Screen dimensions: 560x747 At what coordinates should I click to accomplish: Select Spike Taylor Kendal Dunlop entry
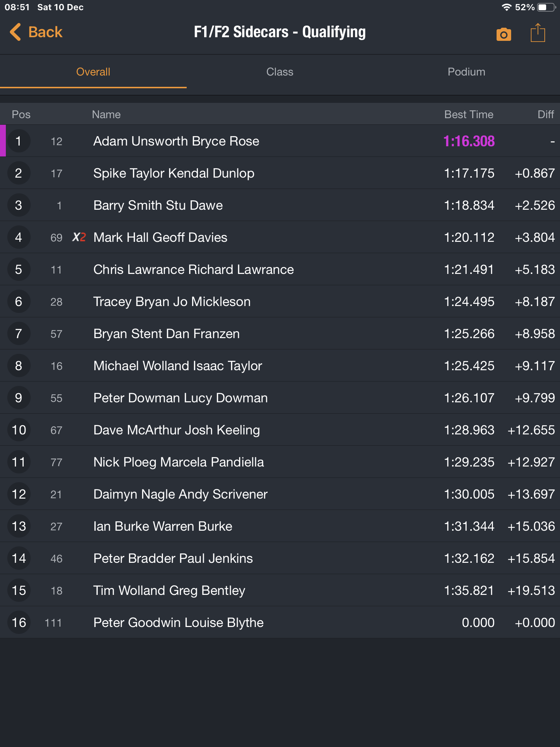pyautogui.click(x=280, y=173)
